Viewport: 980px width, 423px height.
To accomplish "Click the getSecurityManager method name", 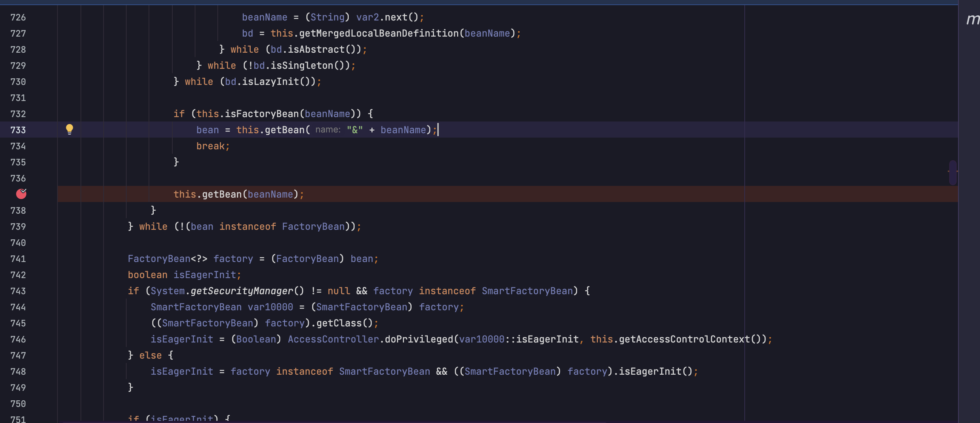I will point(242,291).
